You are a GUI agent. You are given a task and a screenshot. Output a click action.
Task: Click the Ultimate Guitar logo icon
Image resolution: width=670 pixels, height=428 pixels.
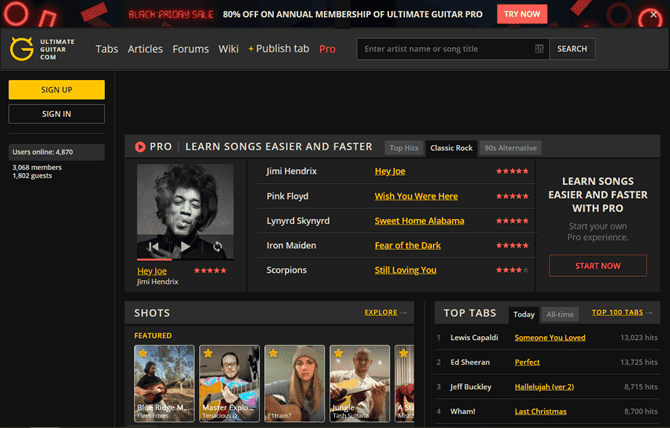(x=22, y=49)
